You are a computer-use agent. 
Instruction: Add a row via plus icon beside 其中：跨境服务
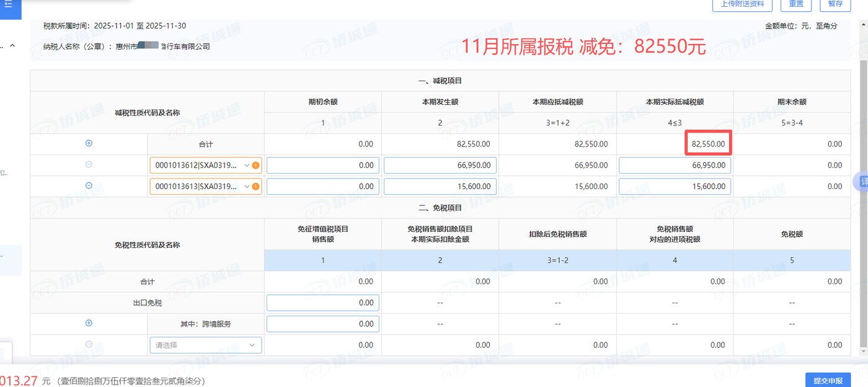click(89, 323)
